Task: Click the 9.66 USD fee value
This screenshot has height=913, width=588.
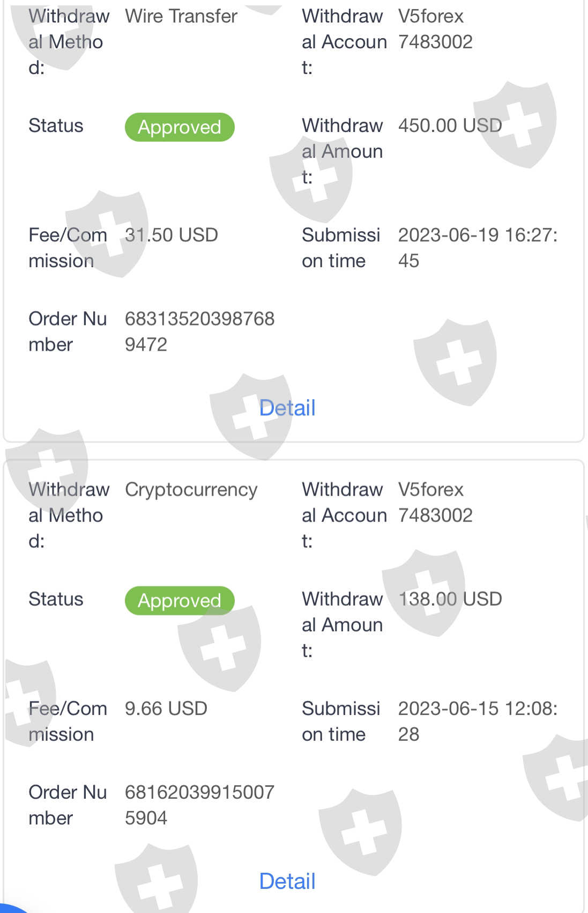Action: [166, 709]
